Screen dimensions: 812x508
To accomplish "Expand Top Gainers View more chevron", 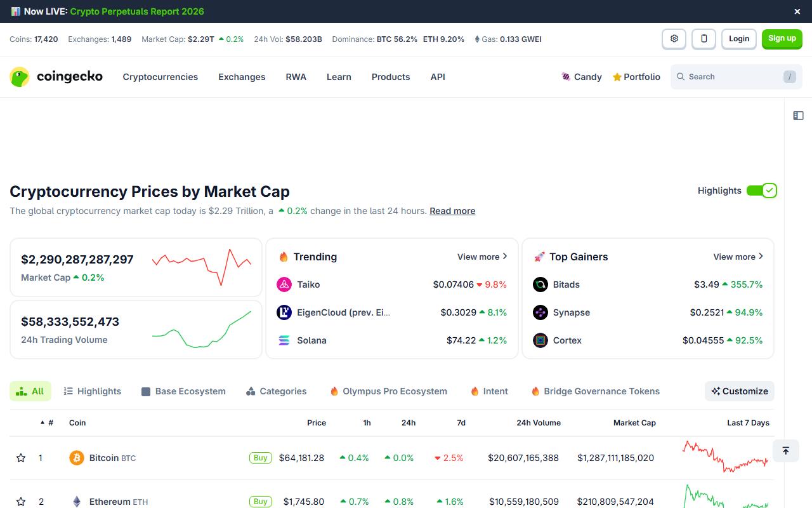I will pos(761,257).
